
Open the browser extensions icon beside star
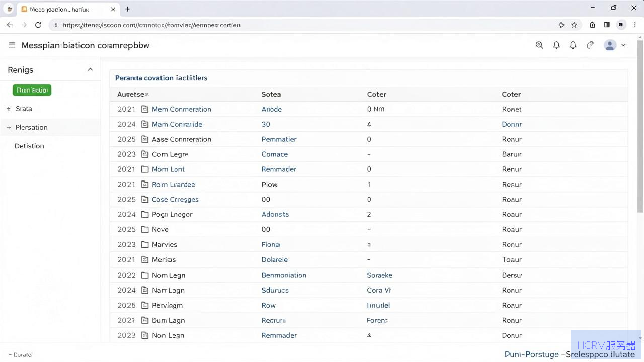[593, 25]
